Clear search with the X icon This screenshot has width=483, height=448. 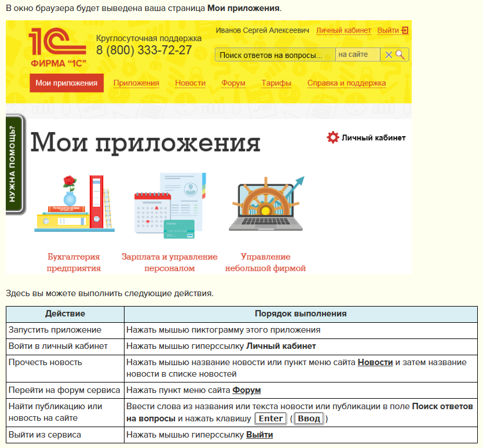[x=389, y=55]
